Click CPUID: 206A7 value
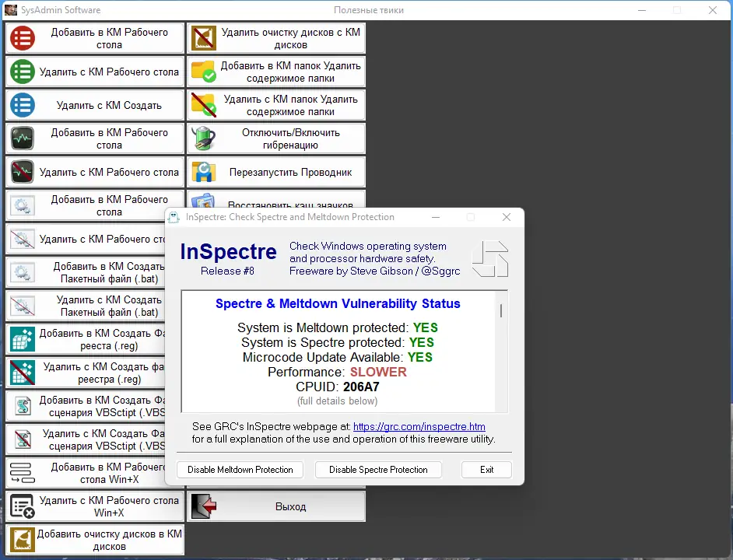 [x=361, y=387]
